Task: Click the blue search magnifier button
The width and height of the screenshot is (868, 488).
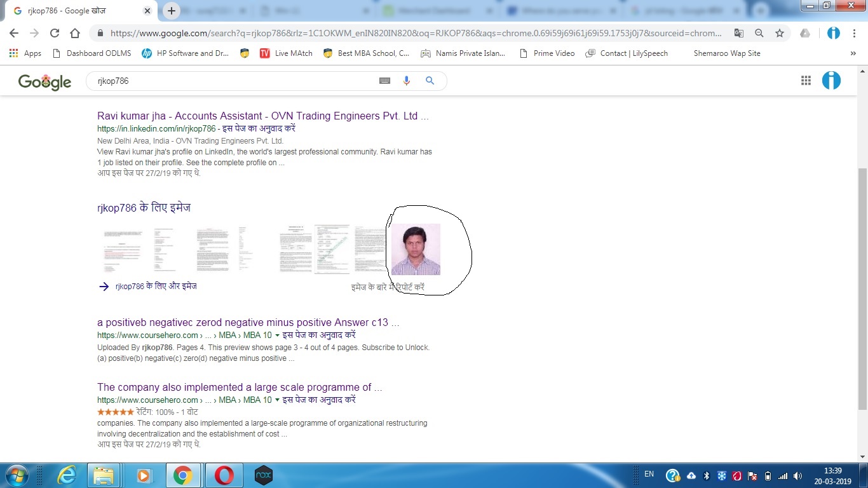Action: click(430, 81)
